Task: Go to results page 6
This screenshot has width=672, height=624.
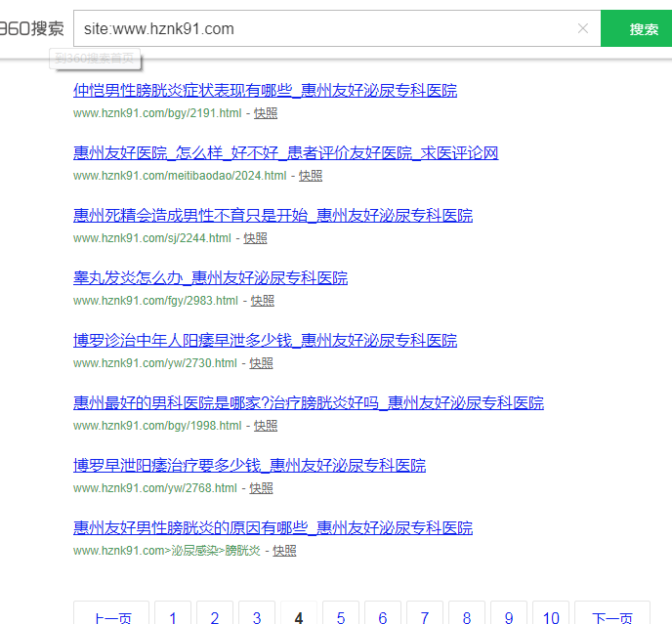Action: [x=383, y=613]
